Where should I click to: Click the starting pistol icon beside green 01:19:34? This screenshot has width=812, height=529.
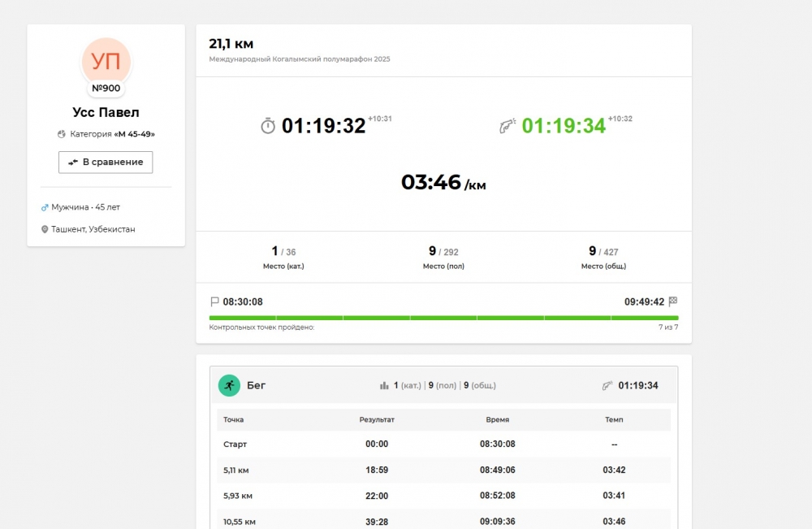[508, 126]
